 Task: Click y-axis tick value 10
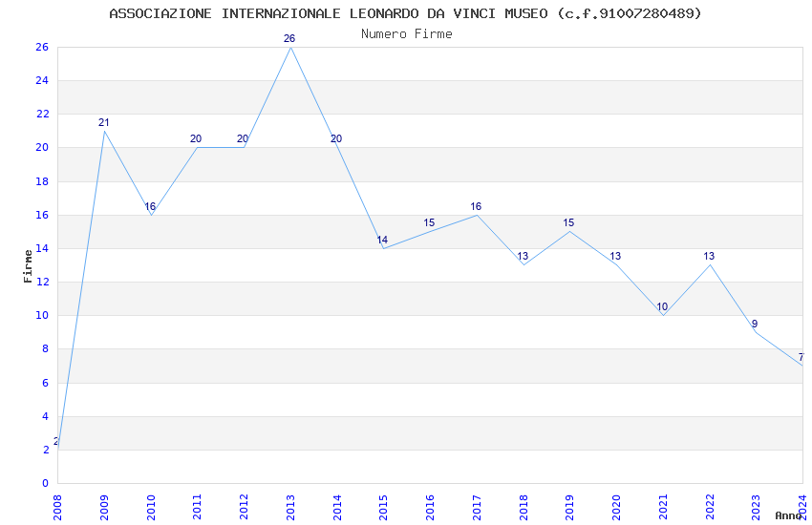42,315
